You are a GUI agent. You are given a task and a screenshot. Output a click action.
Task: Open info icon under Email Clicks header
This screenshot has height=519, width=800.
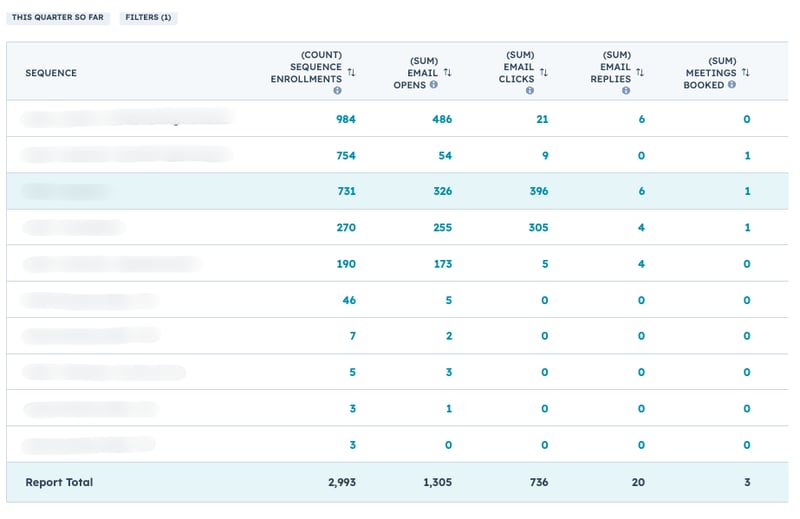pyautogui.click(x=530, y=91)
